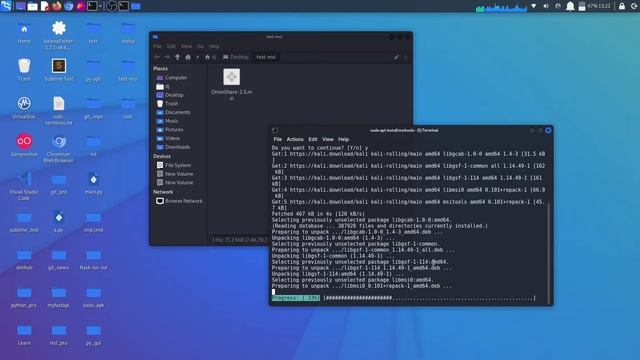Select the flask-tor-tut folder on the desktop
The image size is (640, 360).
(93, 259)
